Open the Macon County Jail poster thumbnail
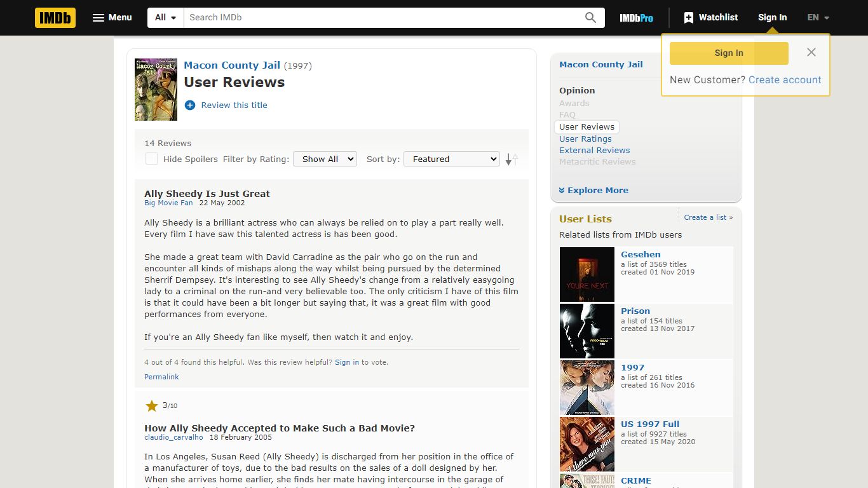This screenshot has width=868, height=488. coord(156,90)
